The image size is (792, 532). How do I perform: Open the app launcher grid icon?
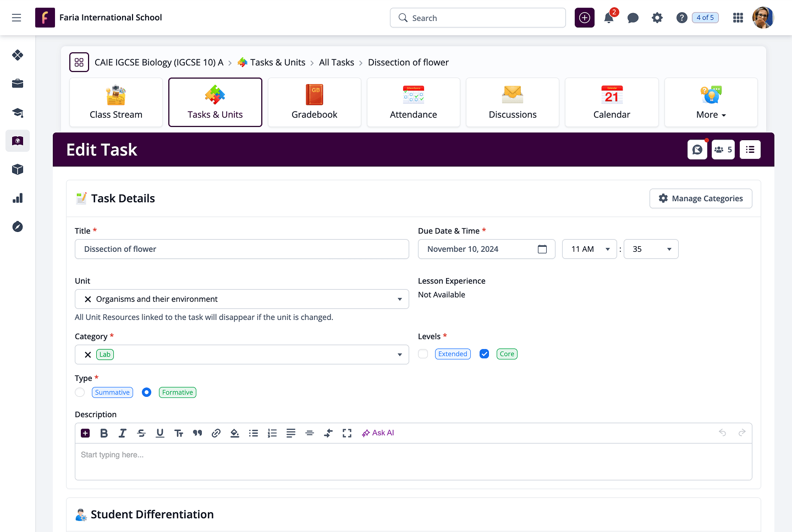[x=738, y=18]
